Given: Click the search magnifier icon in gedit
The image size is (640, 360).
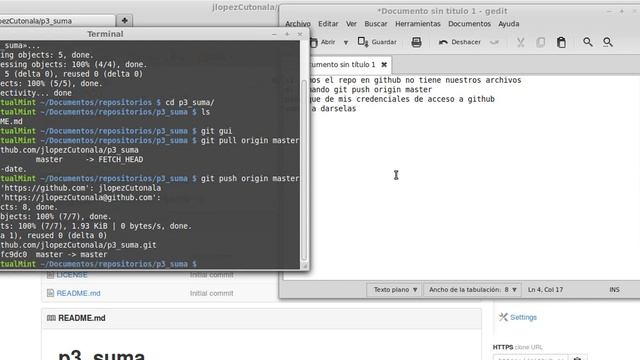Looking at the screenshot, I should (x=588, y=42).
